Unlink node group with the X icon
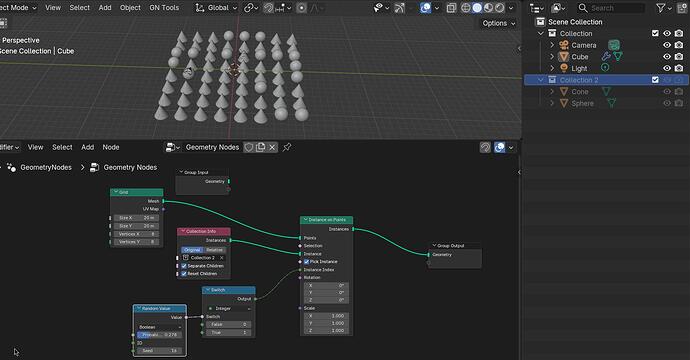The height and width of the screenshot is (360, 690). click(x=272, y=147)
